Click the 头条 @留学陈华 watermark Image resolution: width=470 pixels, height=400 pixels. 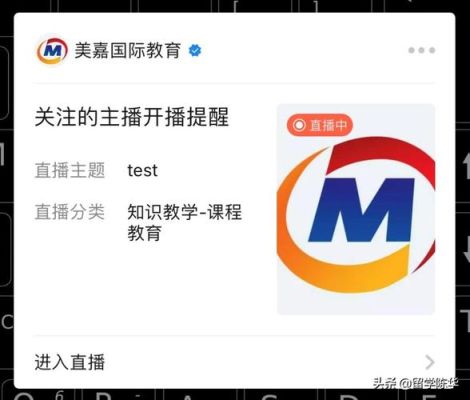tap(416, 383)
